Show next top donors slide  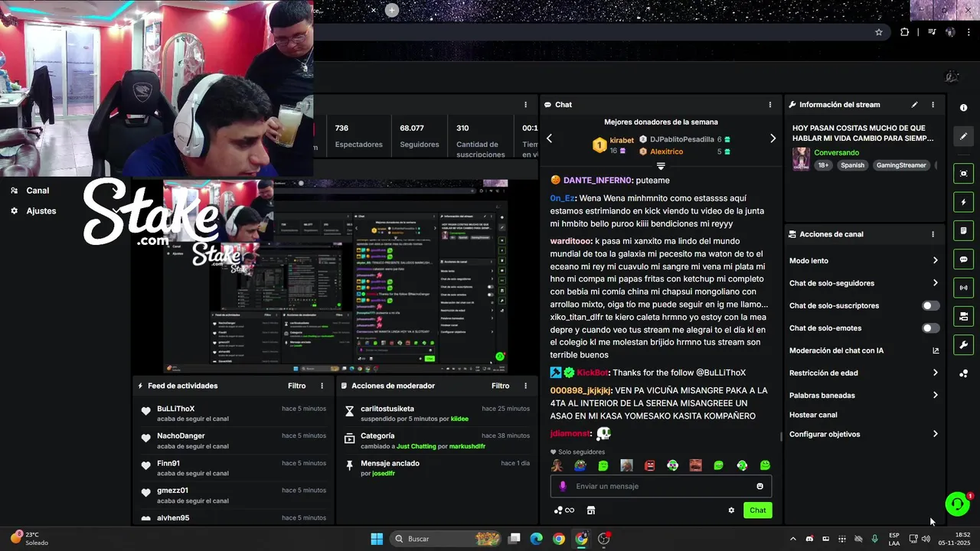773,139
